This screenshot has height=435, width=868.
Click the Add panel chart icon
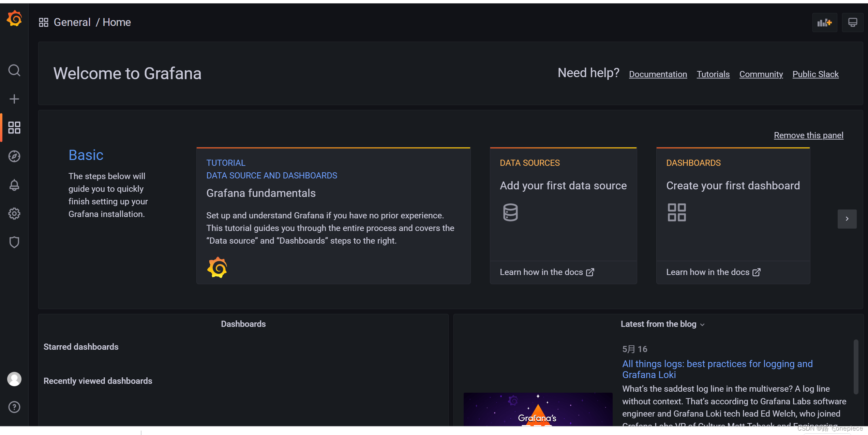point(824,23)
